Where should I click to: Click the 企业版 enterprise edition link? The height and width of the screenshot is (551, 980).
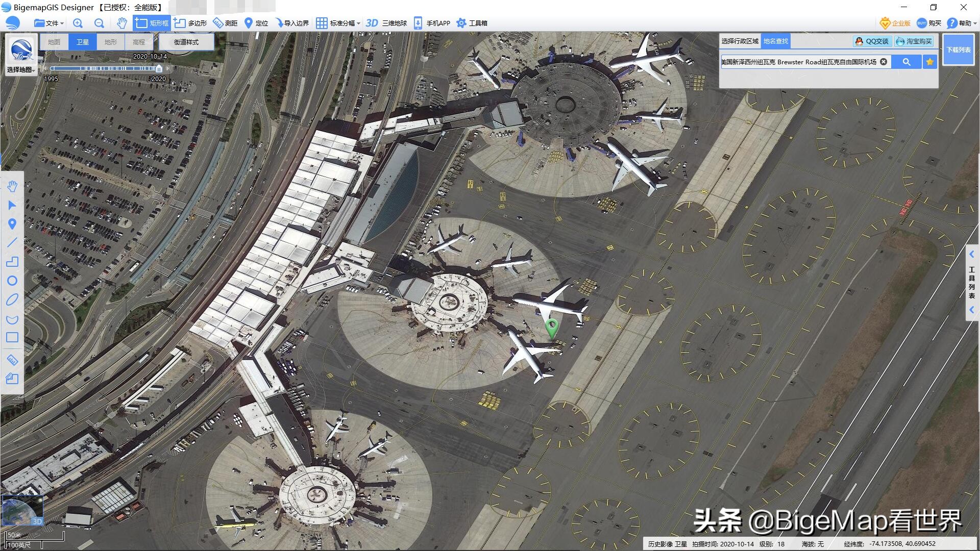click(x=896, y=23)
